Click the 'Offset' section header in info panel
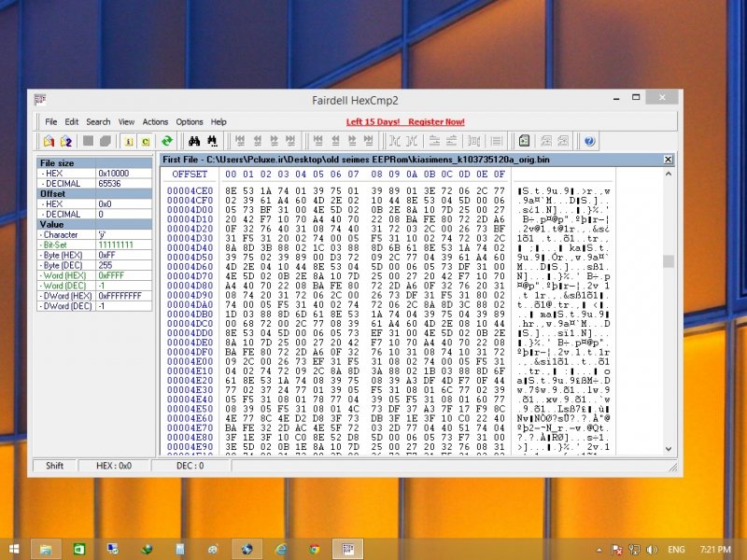747x560 pixels. 94,194
